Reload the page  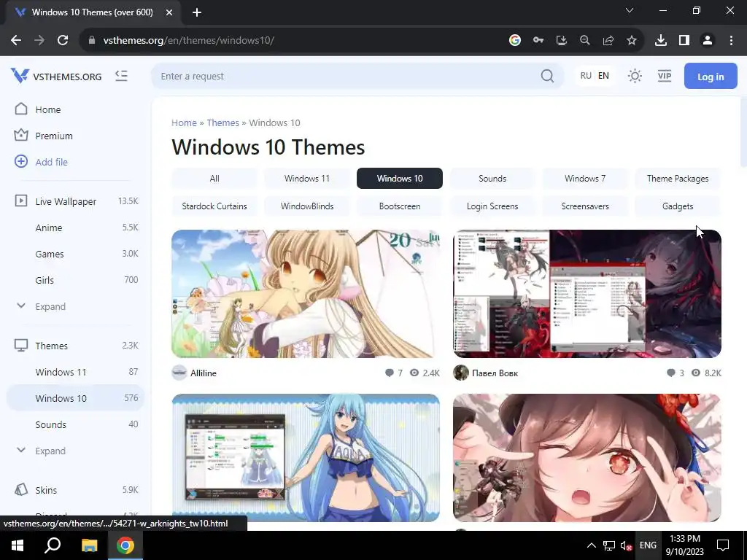click(63, 41)
